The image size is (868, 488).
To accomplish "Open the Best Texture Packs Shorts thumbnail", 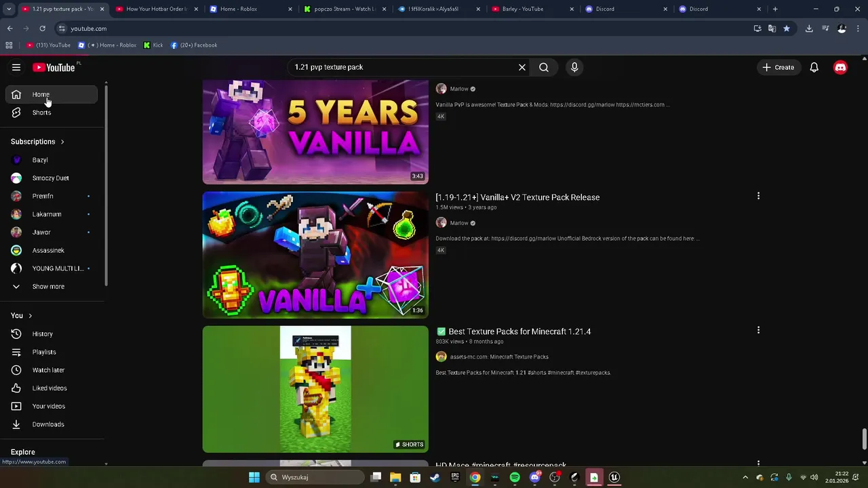I will (315, 389).
